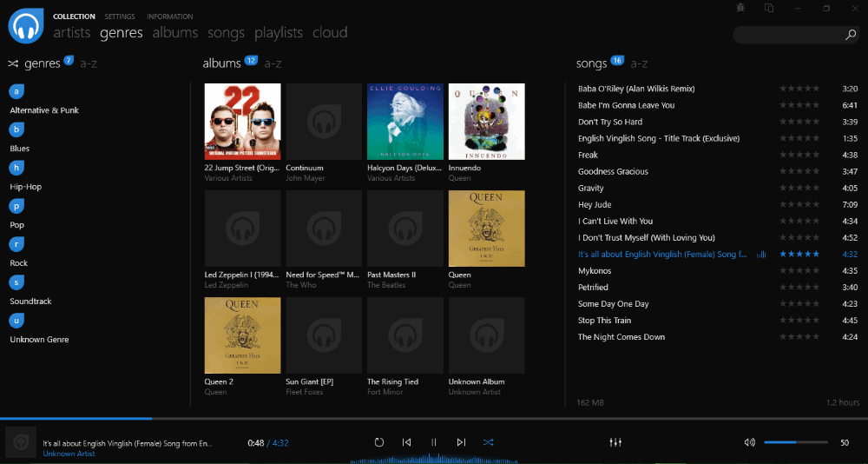Mute the volume speaker icon
The height and width of the screenshot is (464, 868).
(750, 442)
